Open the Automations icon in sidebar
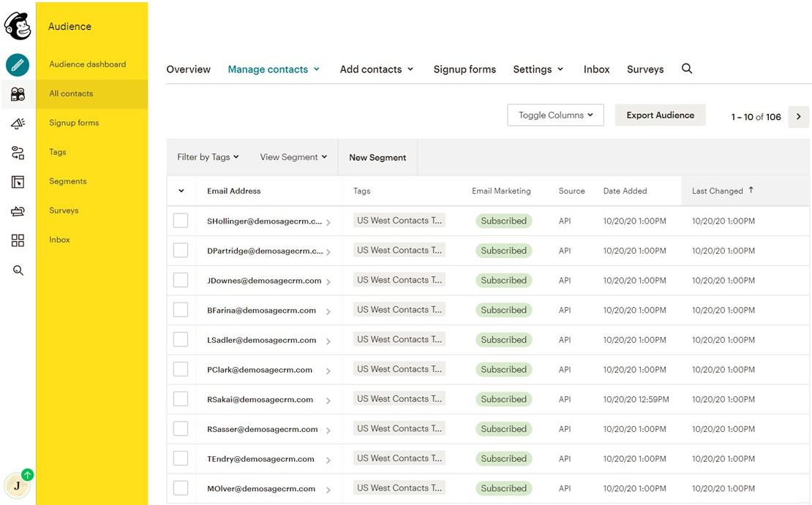812x505 pixels. click(x=18, y=153)
